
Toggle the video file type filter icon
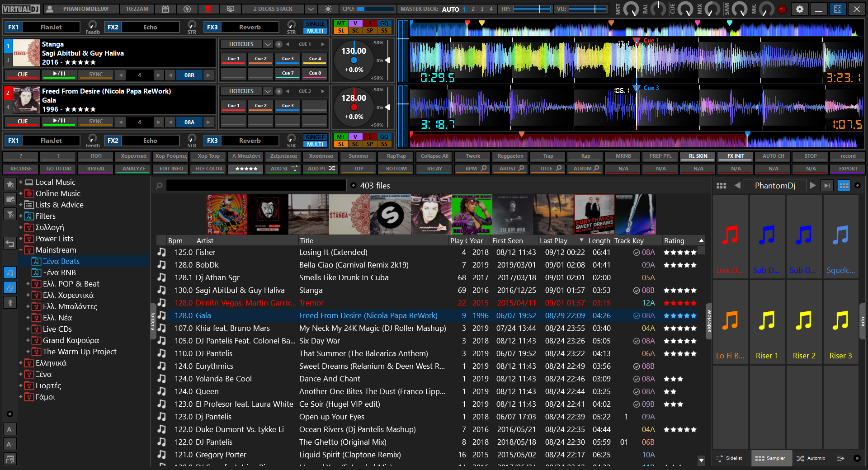(x=10, y=287)
